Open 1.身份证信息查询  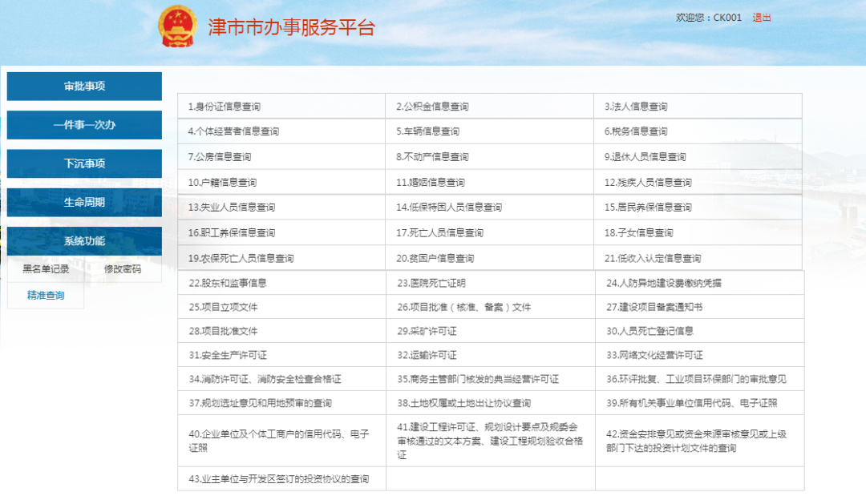tap(225, 107)
